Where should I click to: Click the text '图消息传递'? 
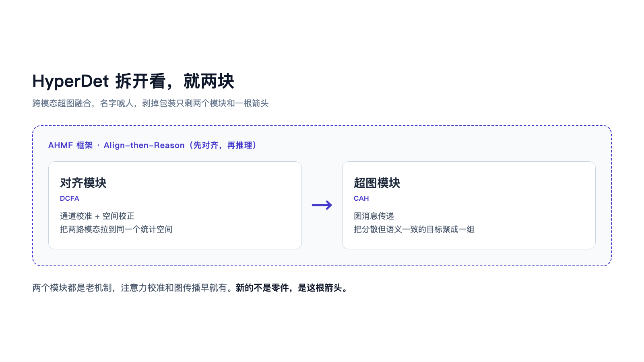tap(374, 216)
